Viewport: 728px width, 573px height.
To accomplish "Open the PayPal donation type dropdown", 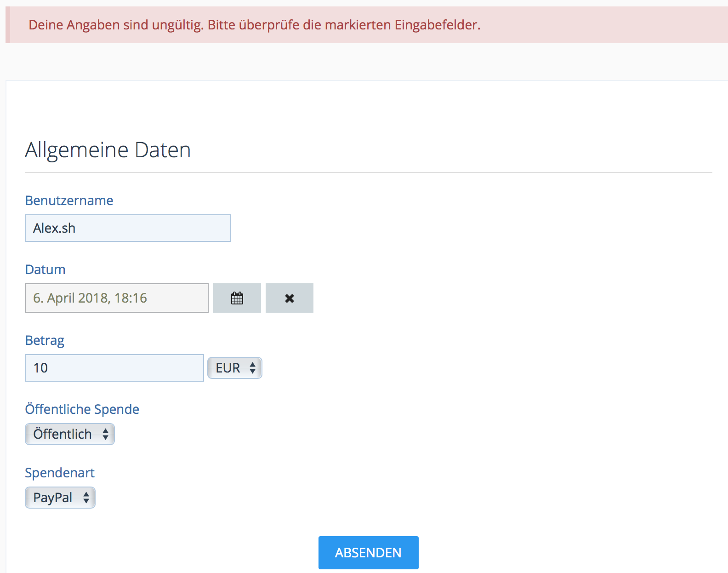I will [x=60, y=498].
